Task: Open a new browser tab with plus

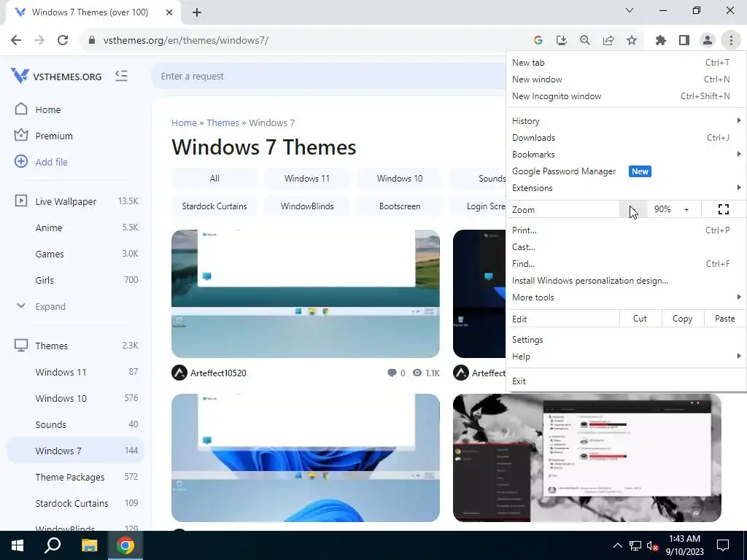Action: 197,13
